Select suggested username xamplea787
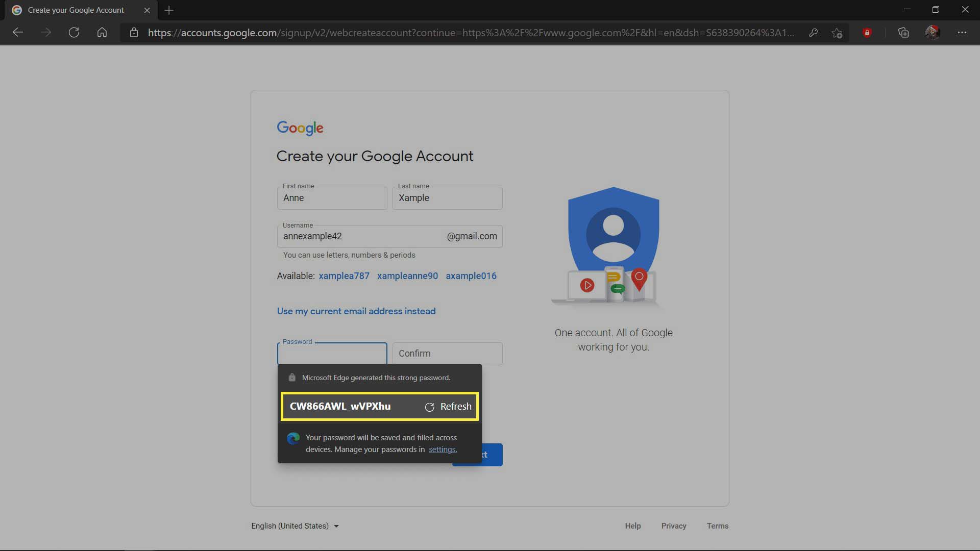 344,276
